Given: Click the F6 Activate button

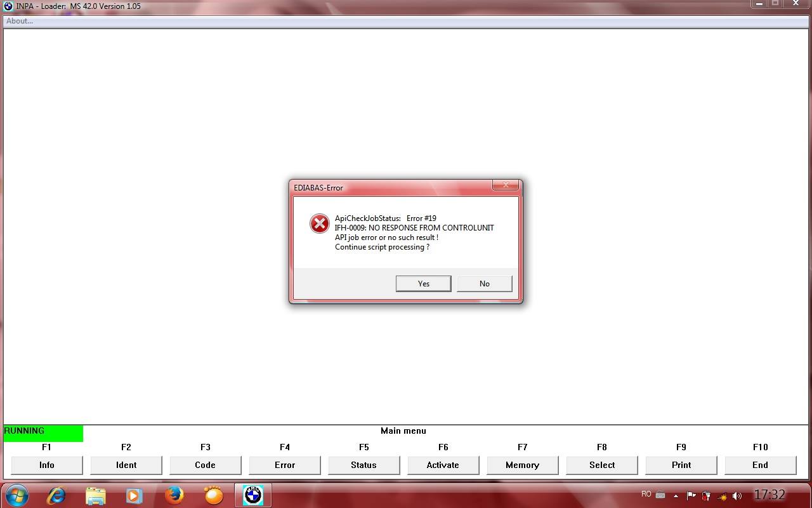Looking at the screenshot, I should coord(443,465).
